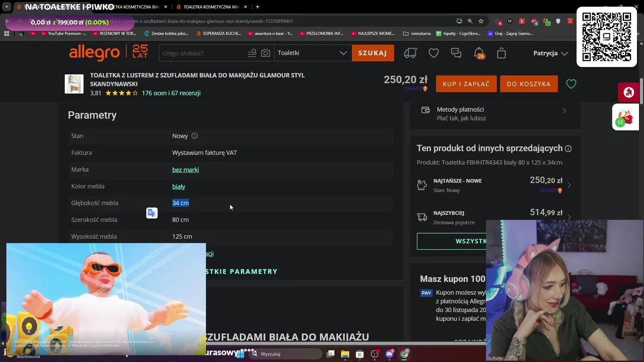This screenshot has height=362, width=644.
Task: Switch to OBS Studio on taskbar
Action: point(375,354)
